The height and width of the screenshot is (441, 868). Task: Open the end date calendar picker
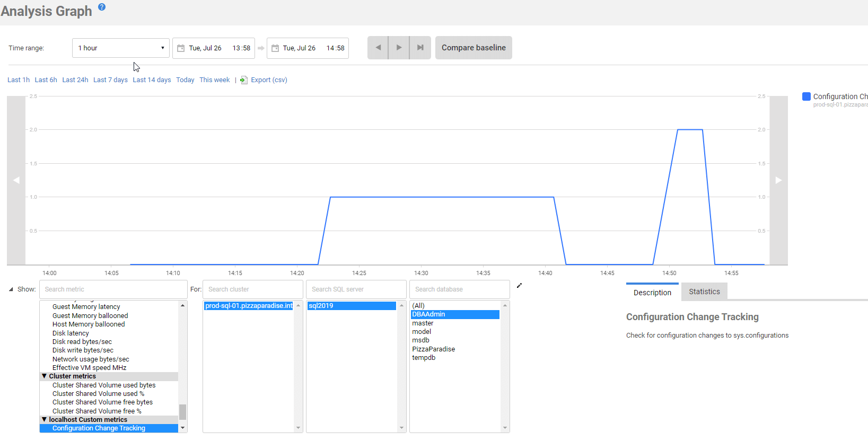[x=275, y=48]
